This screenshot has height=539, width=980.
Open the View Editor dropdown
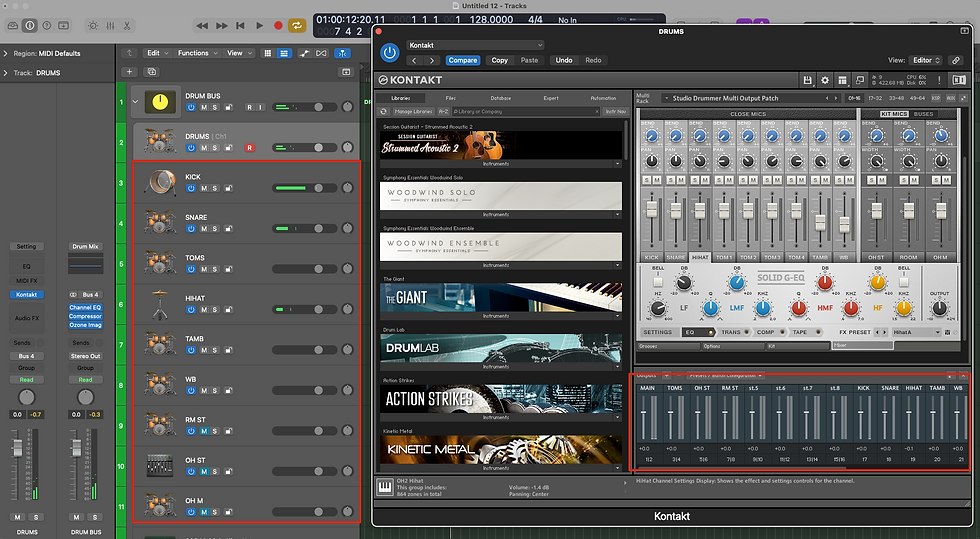926,61
